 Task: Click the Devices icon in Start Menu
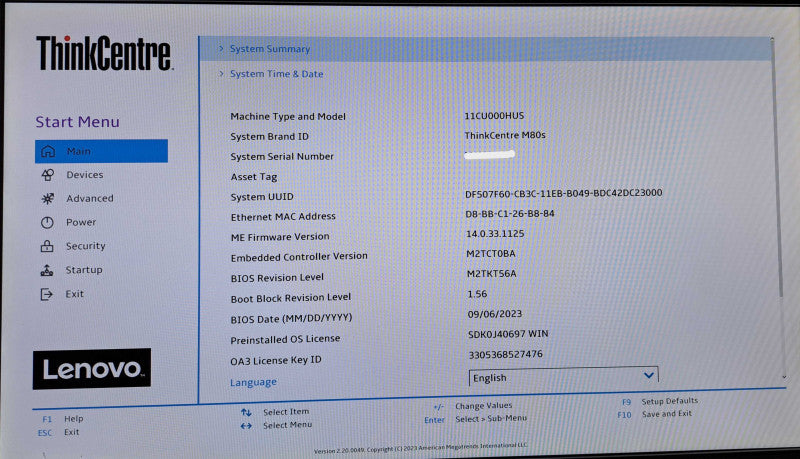click(x=47, y=175)
